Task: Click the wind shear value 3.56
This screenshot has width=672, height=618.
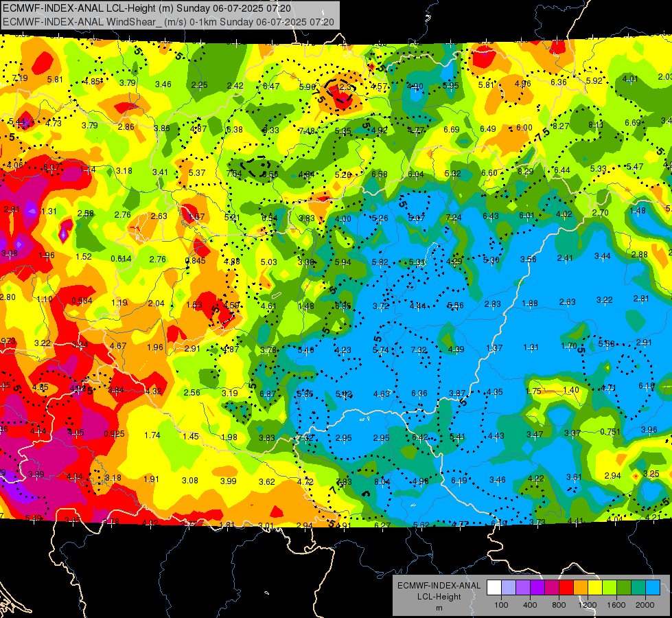Action: pyautogui.click(x=529, y=259)
